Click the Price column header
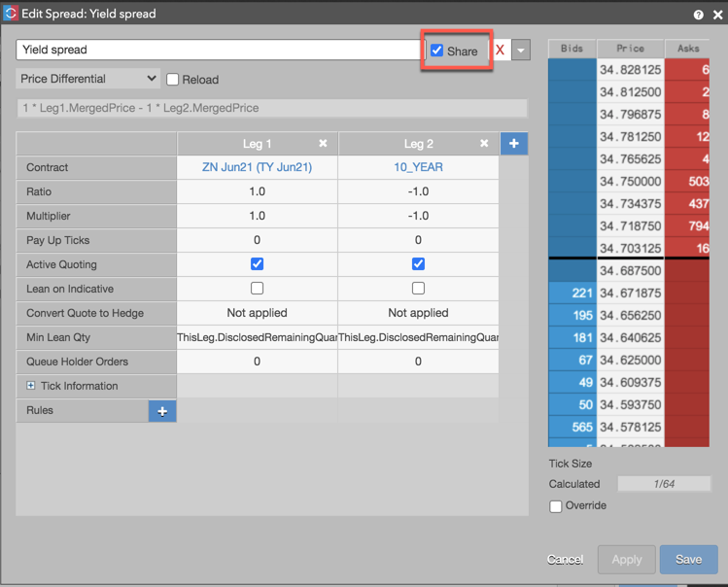Screen dimensions: 728x587 631,49
